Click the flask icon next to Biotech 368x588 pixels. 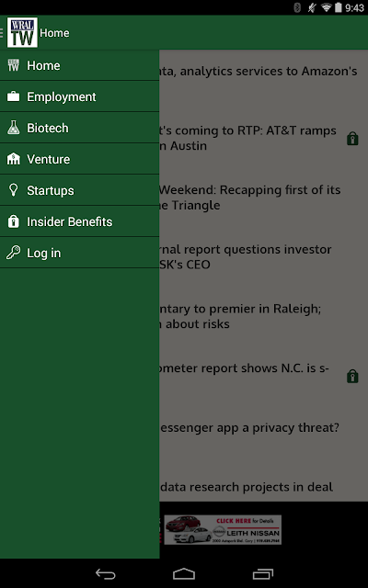pos(13,128)
